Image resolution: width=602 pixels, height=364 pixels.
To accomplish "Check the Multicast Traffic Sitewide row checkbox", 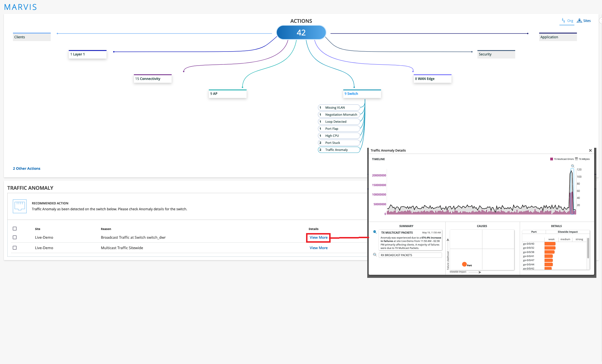I will click(15, 248).
